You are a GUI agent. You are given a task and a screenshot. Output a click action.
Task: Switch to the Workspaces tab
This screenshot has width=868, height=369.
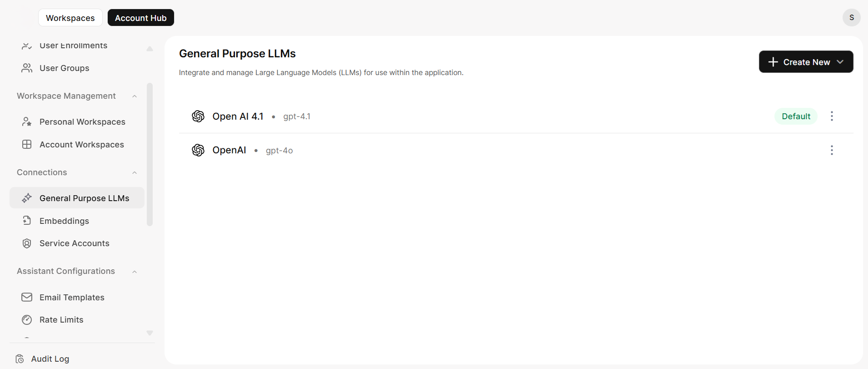tap(70, 18)
